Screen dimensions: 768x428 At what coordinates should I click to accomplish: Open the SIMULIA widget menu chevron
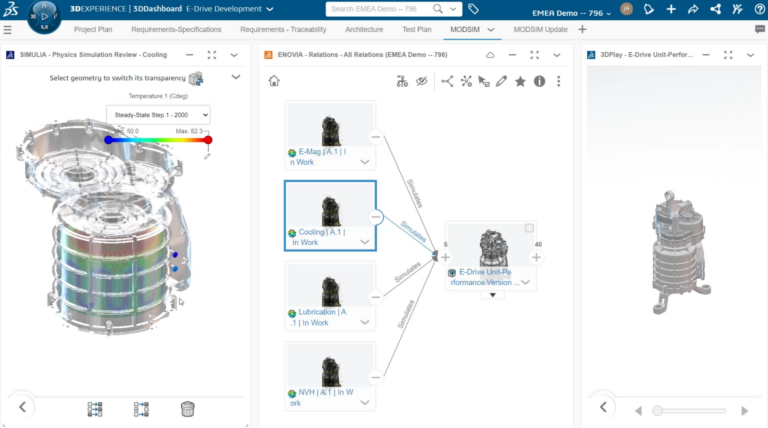234,55
